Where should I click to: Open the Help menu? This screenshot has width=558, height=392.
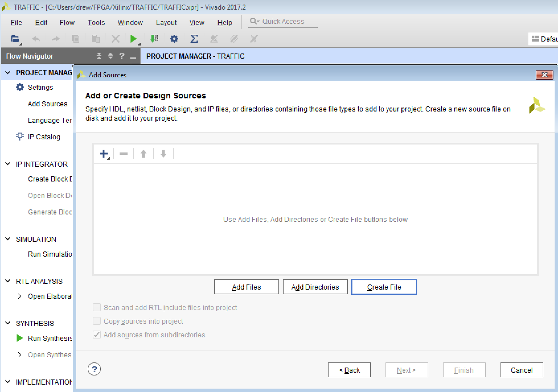click(225, 22)
